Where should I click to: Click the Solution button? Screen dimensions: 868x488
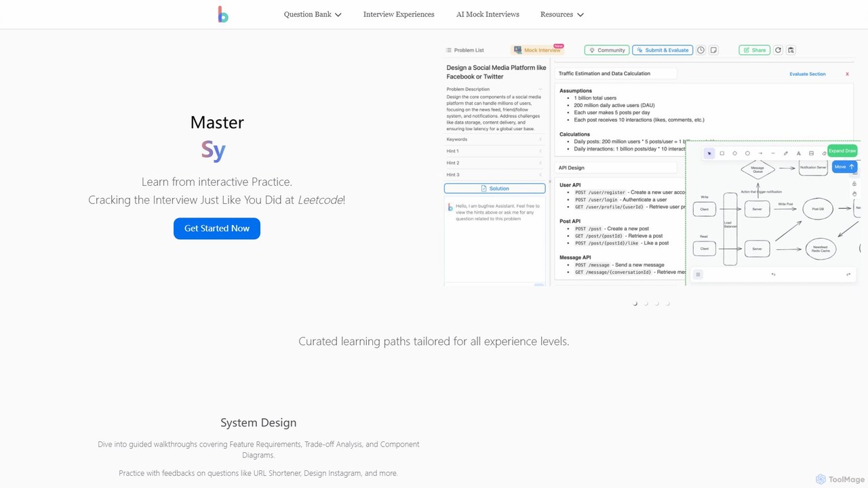pyautogui.click(x=494, y=188)
